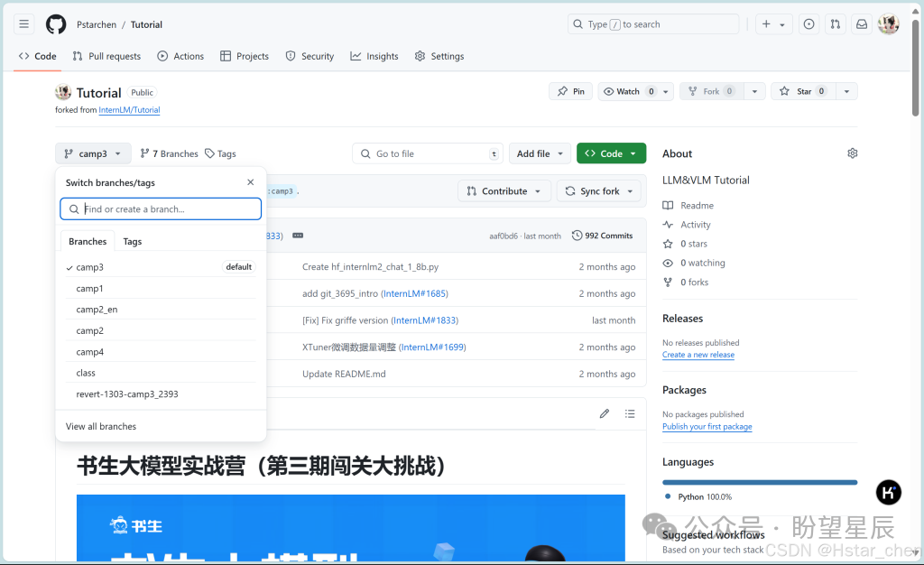Open InternLM#1685 pull request link
Screen dimensions: 924x565
tap(415, 293)
